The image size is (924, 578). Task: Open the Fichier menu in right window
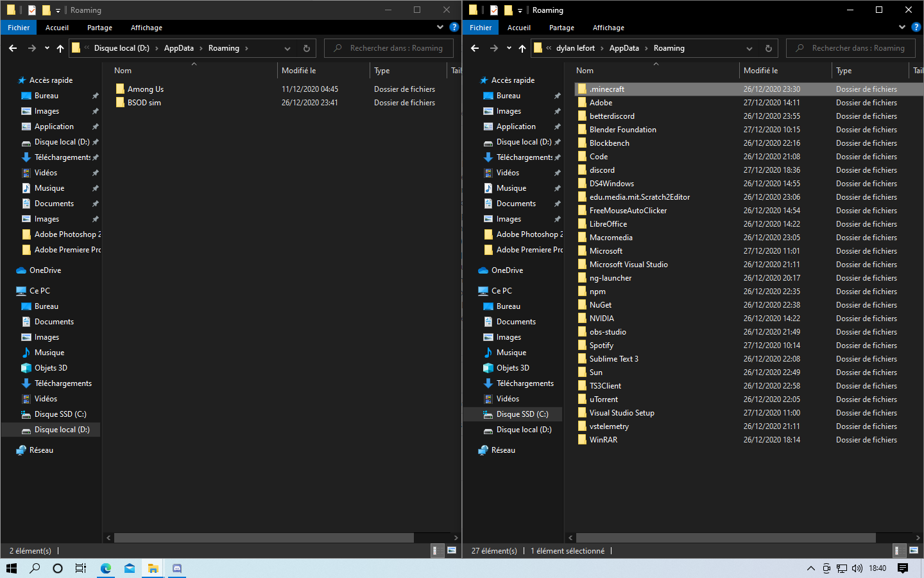click(480, 28)
